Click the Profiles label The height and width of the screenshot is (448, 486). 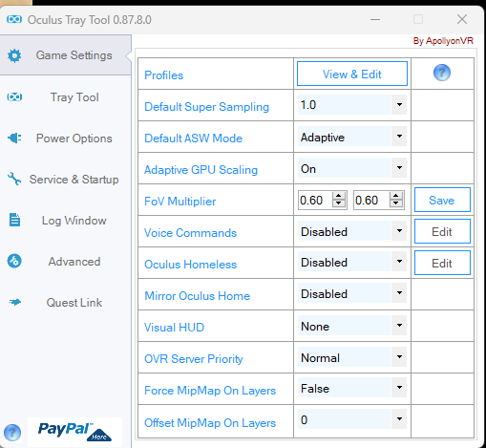pyautogui.click(x=164, y=75)
